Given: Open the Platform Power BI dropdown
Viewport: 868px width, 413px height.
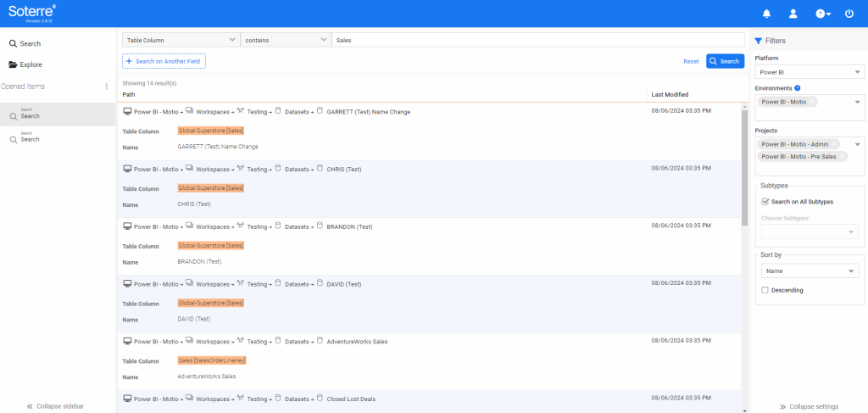Looking at the screenshot, I should [x=810, y=73].
